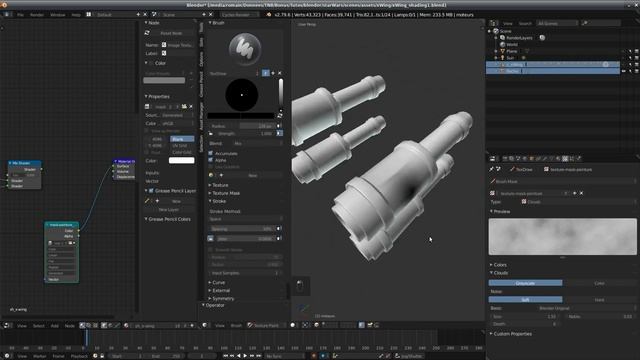The height and width of the screenshot is (360, 640).
Task: Open the node editor Add menu
Action: tap(54, 326)
